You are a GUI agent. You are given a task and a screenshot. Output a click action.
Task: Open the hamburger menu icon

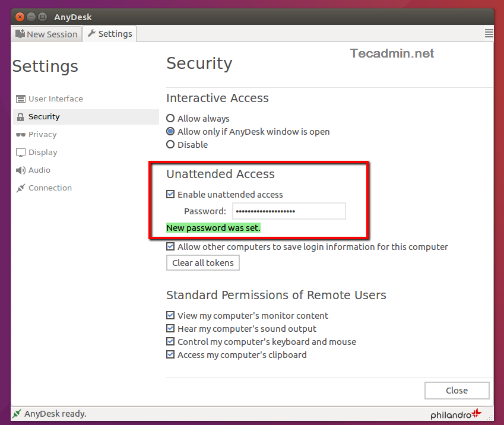(x=489, y=33)
